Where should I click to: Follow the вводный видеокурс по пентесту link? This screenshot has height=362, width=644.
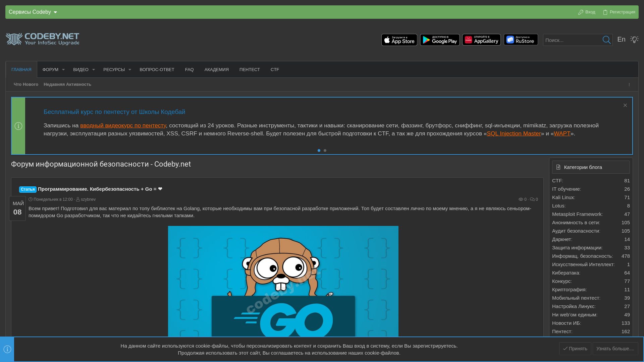click(x=123, y=125)
